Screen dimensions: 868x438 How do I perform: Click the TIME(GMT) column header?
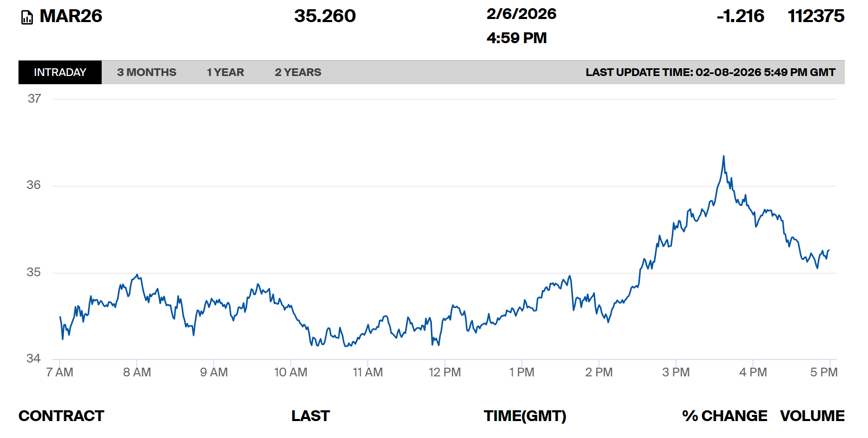coord(524,416)
